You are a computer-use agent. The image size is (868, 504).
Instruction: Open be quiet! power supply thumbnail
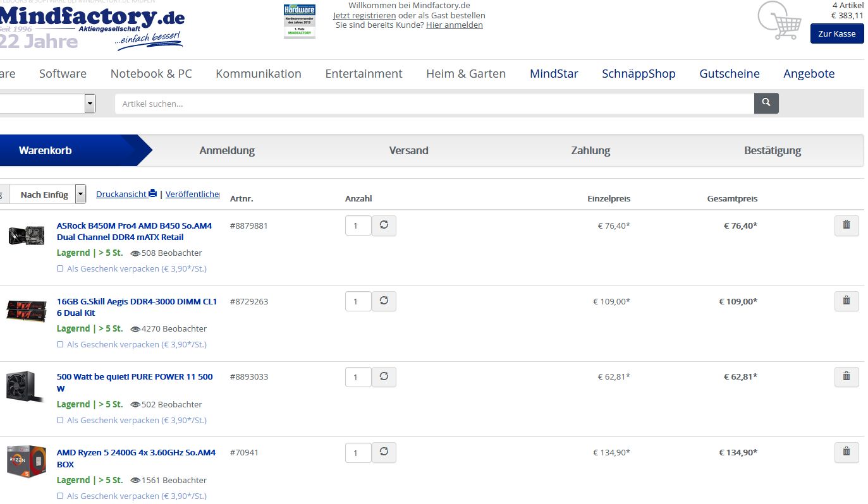25,387
